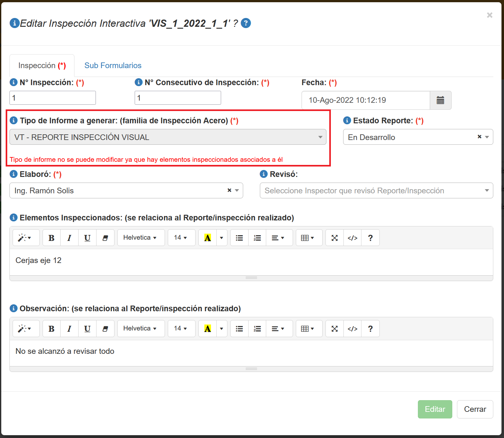504x438 pixels.
Task: Open code view in Observación editor
Action: click(352, 329)
